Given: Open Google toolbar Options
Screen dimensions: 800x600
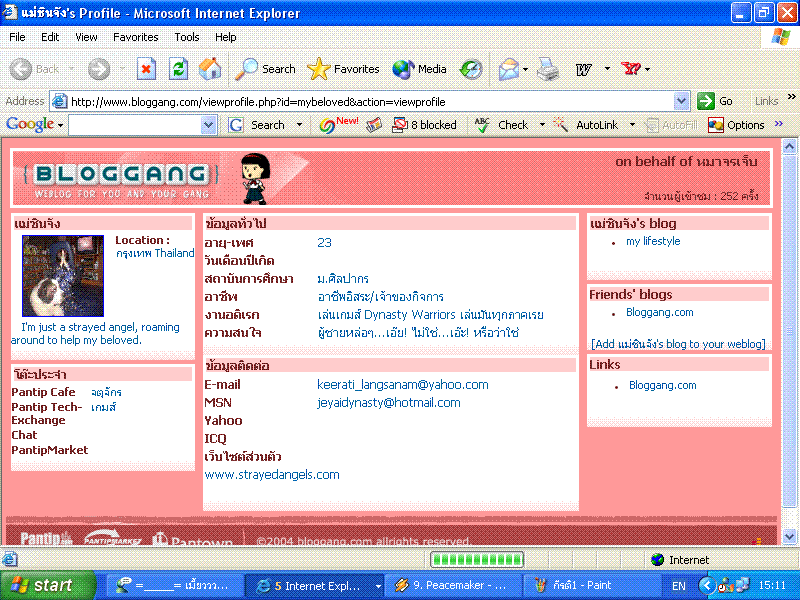Looking at the screenshot, I should (x=736, y=125).
